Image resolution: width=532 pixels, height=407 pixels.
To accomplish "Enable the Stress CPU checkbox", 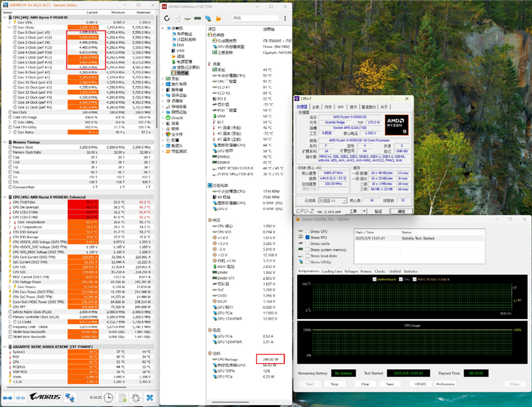I will (306, 232).
